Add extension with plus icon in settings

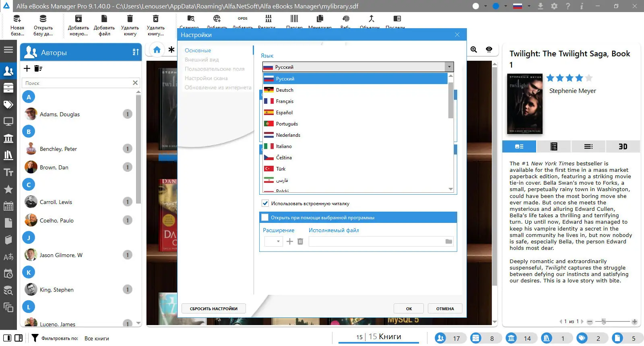coord(290,241)
